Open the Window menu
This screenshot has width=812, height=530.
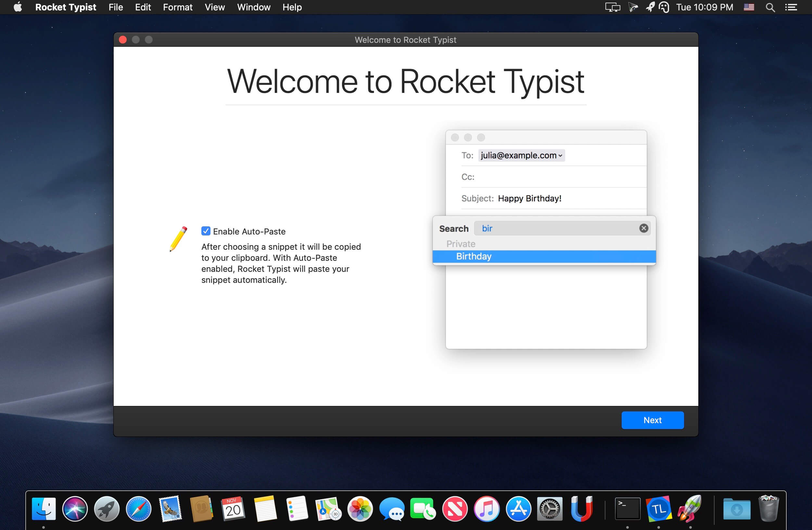coord(253,7)
